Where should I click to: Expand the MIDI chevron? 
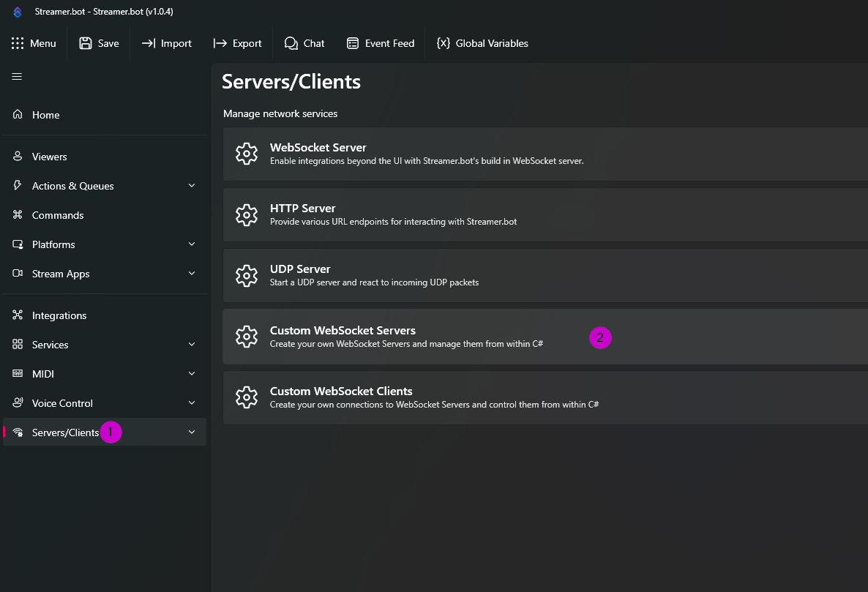coord(192,373)
